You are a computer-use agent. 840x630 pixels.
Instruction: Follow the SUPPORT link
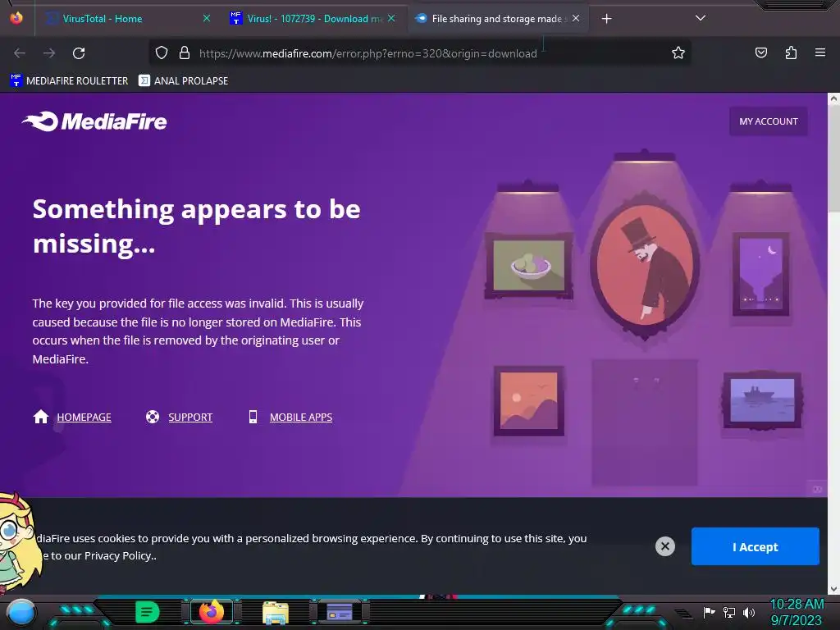point(190,418)
